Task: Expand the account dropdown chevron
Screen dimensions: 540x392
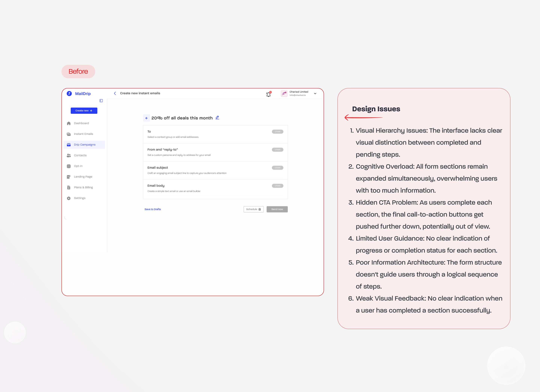Action: pyautogui.click(x=315, y=94)
